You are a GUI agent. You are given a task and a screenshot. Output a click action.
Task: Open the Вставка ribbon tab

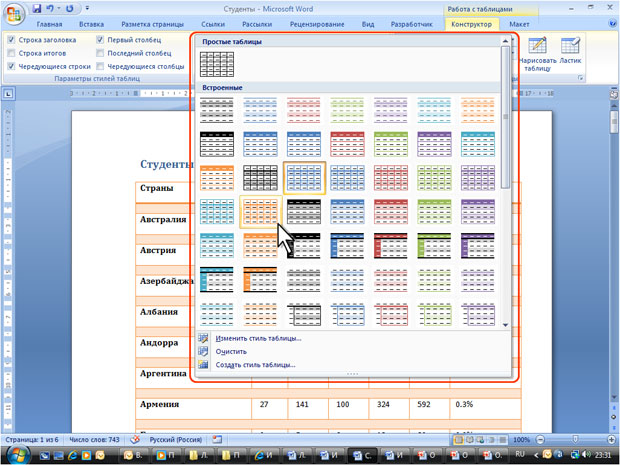[x=91, y=24]
